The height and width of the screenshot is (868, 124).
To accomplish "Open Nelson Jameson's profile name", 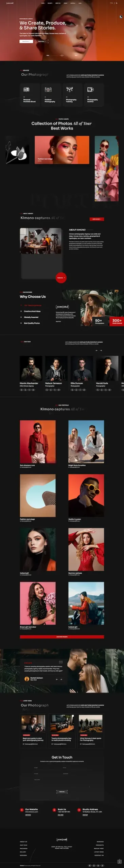I will [54, 383].
